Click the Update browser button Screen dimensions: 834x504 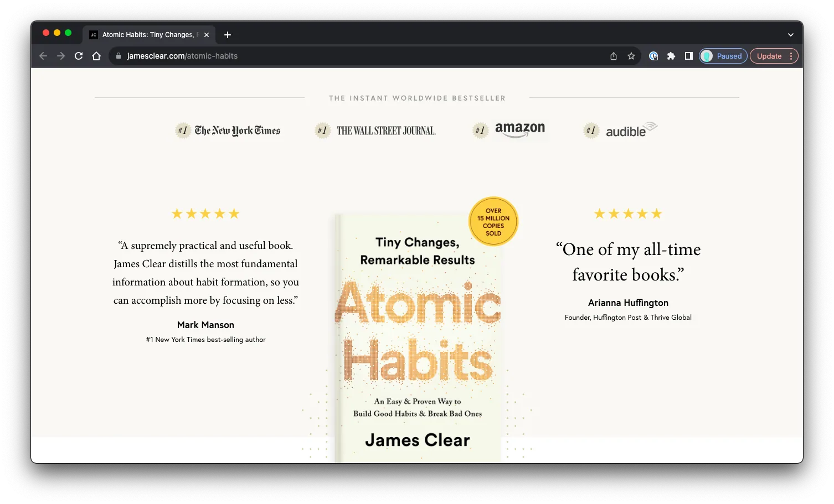point(774,56)
